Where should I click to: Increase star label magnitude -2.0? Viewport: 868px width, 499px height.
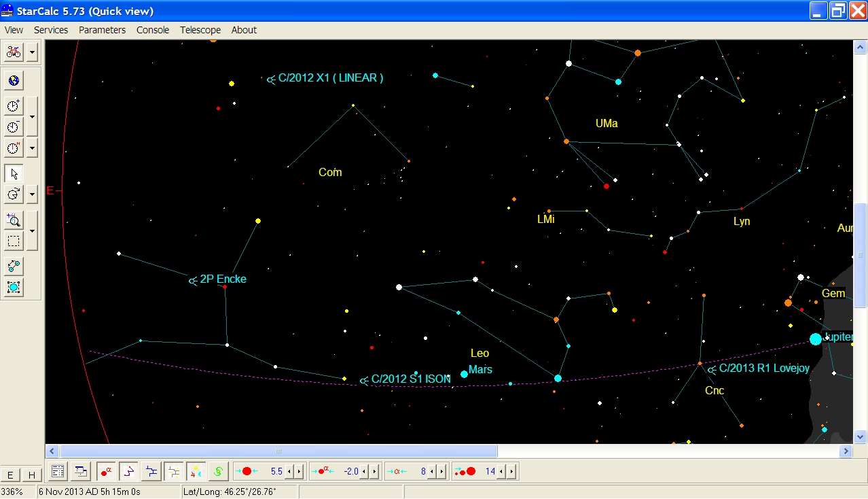374,472
